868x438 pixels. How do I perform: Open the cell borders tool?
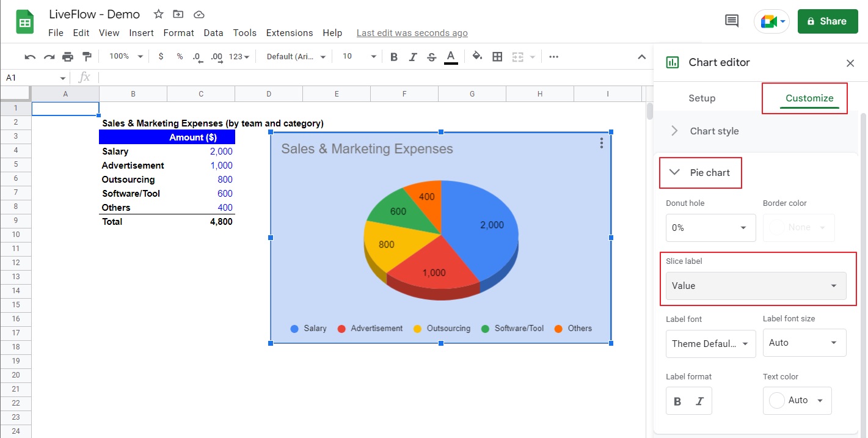pos(497,57)
